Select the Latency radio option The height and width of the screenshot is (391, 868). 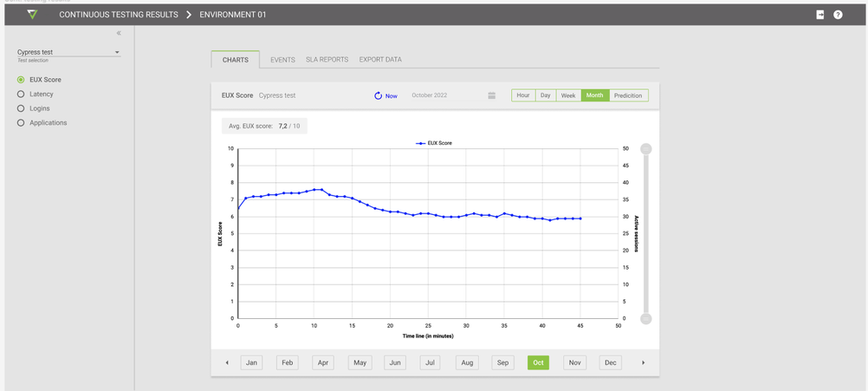click(x=21, y=94)
